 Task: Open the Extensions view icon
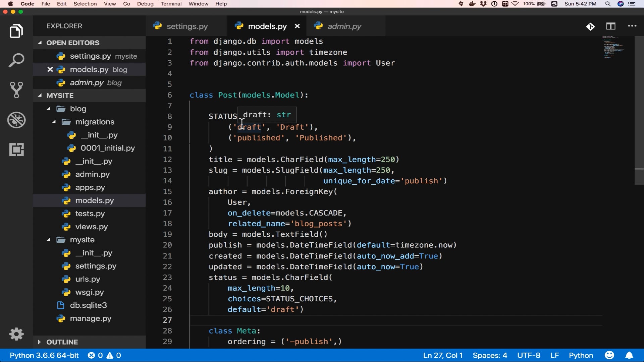point(16,149)
